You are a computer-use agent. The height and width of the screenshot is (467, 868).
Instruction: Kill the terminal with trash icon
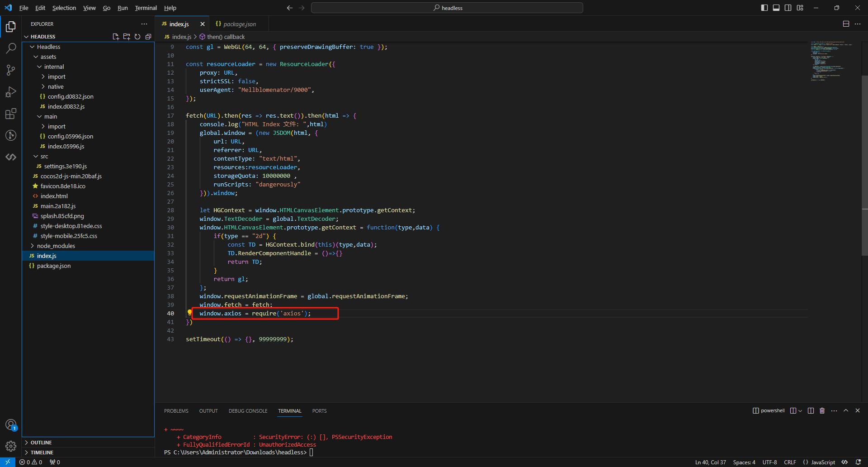pyautogui.click(x=822, y=411)
